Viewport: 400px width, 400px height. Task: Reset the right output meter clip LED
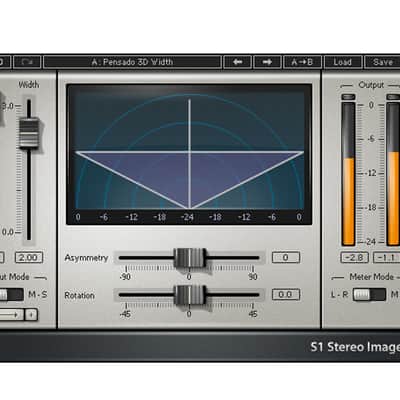coord(393,97)
